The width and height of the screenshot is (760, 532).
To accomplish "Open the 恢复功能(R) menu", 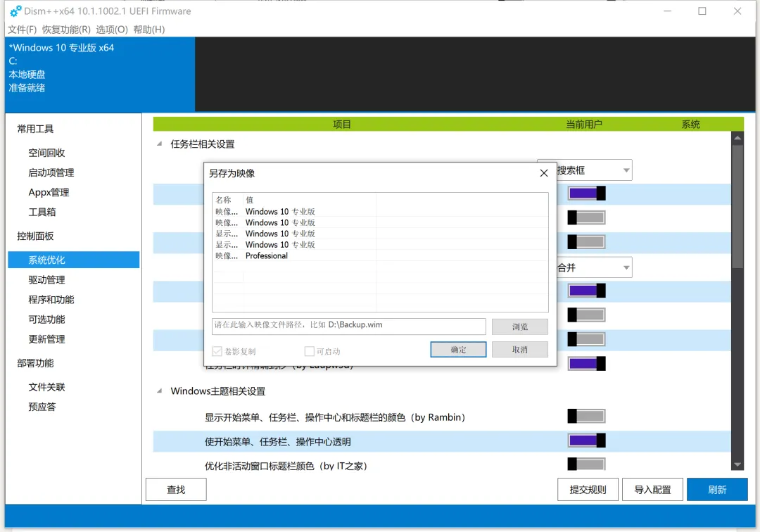I will pos(66,30).
